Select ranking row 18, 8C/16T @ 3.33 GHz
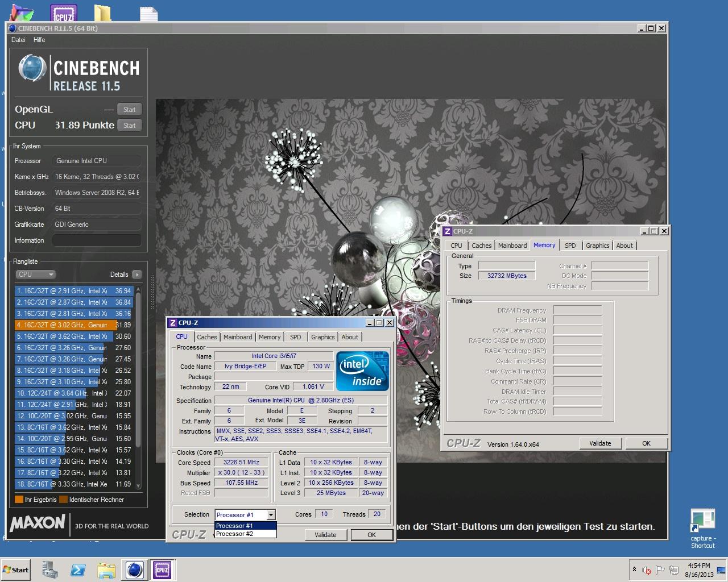Screen dimensions: 728x582 74,484
